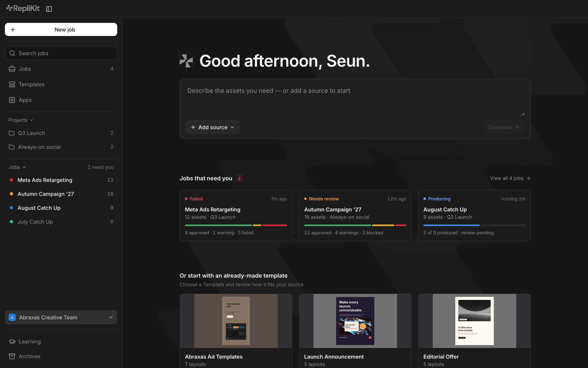Click '8 approved · 1 warning · 3 failed'
This screenshot has width=588, height=368.
[x=219, y=233]
